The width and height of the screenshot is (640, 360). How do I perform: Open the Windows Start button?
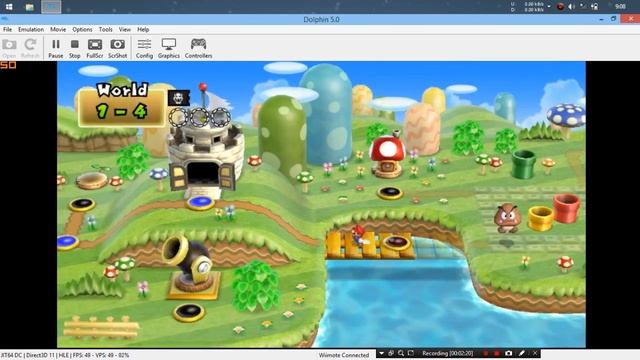9,7
